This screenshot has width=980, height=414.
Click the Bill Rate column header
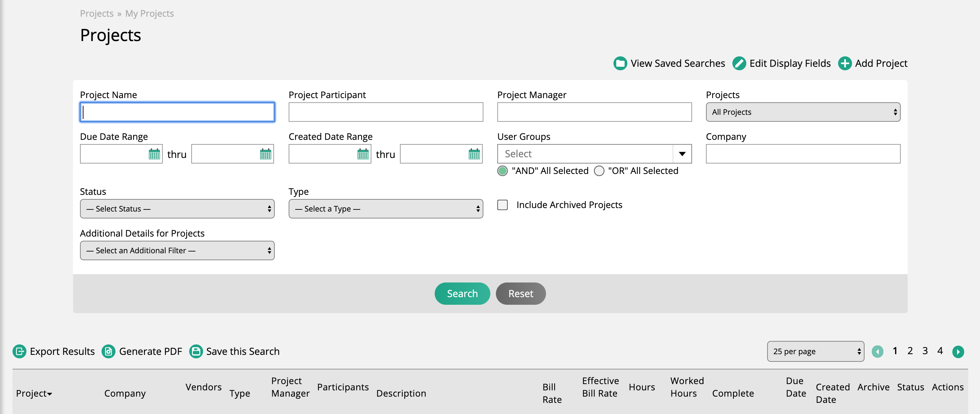click(552, 393)
